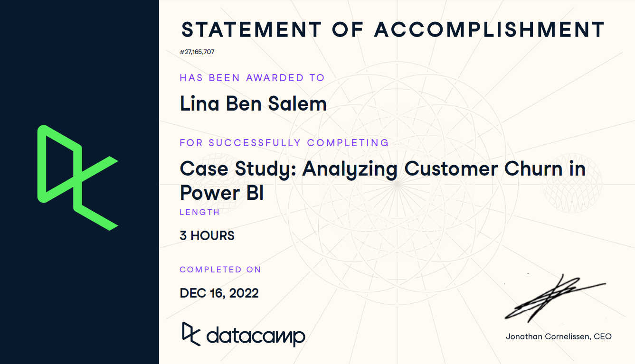The height and width of the screenshot is (364, 635).
Task: Select the certificate number #27,165,707
Action: click(197, 52)
